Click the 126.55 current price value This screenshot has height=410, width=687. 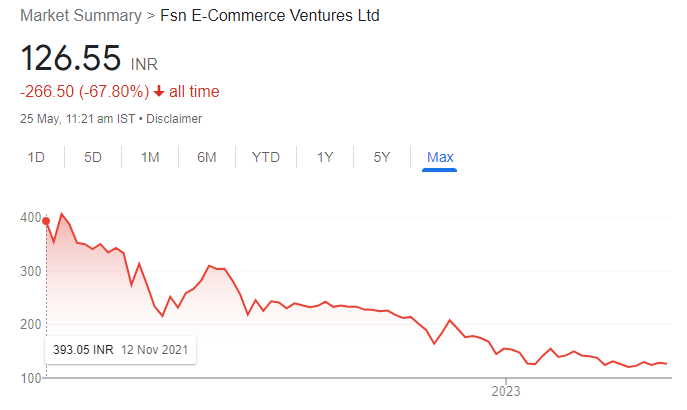click(x=71, y=58)
